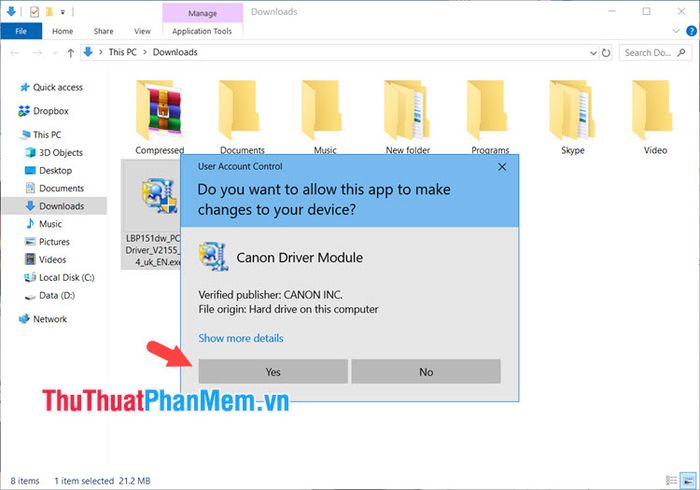Select the Compressed folder icon
Viewport: 700px width, 490px height.
(x=159, y=110)
